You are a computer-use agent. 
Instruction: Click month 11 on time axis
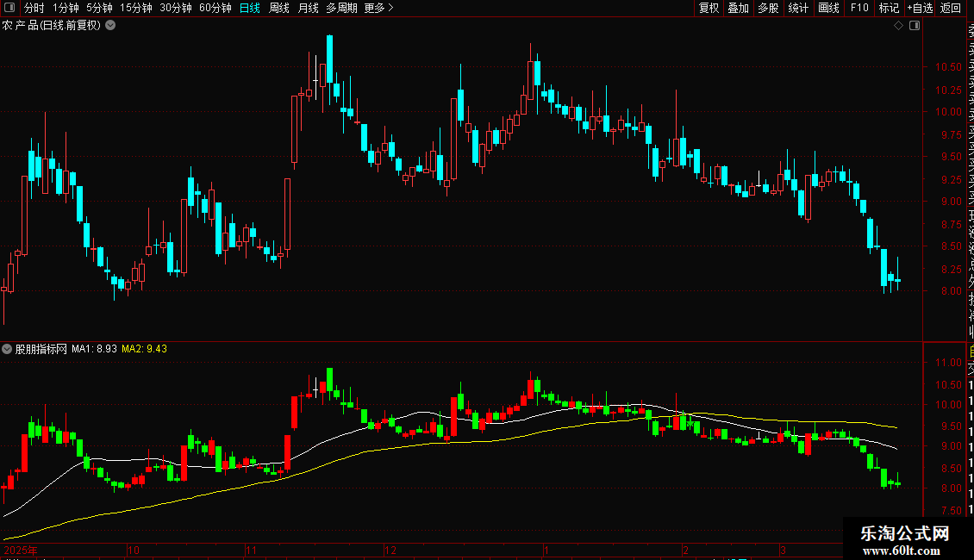(251, 550)
